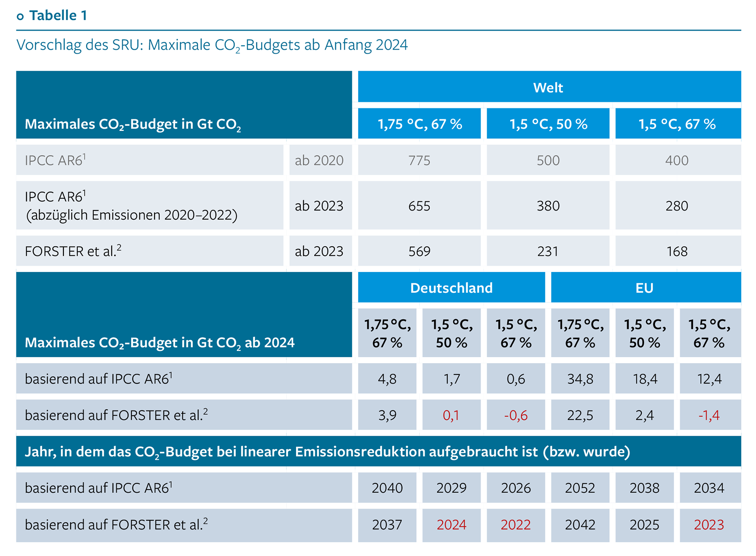756x556 pixels.
Task: Click the "Tabelle 1" heading
Action: tap(58, 16)
